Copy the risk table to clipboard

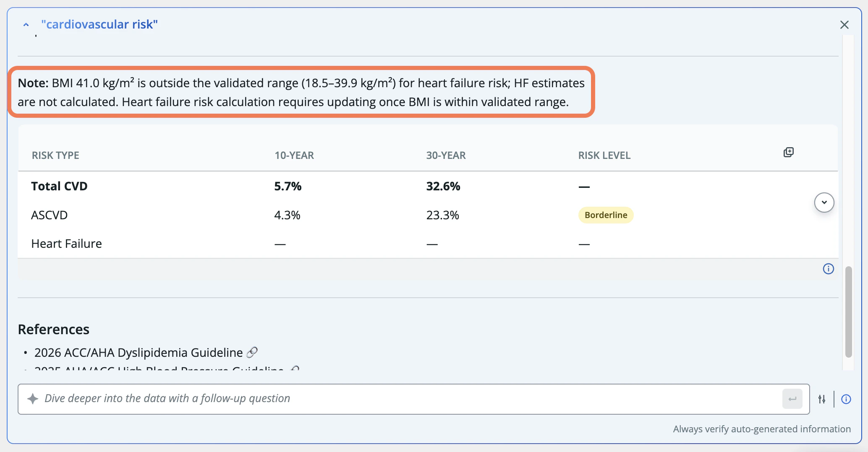(x=788, y=152)
